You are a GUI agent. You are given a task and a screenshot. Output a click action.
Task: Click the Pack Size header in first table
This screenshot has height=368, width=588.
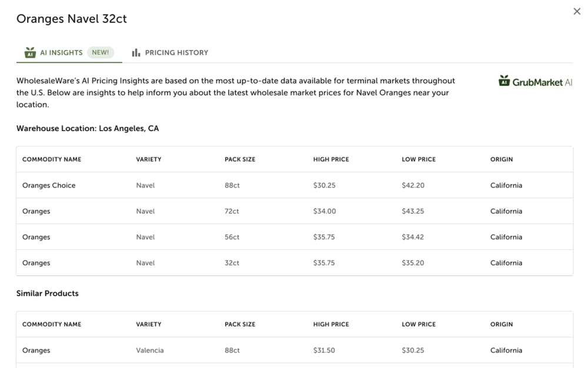(x=240, y=159)
